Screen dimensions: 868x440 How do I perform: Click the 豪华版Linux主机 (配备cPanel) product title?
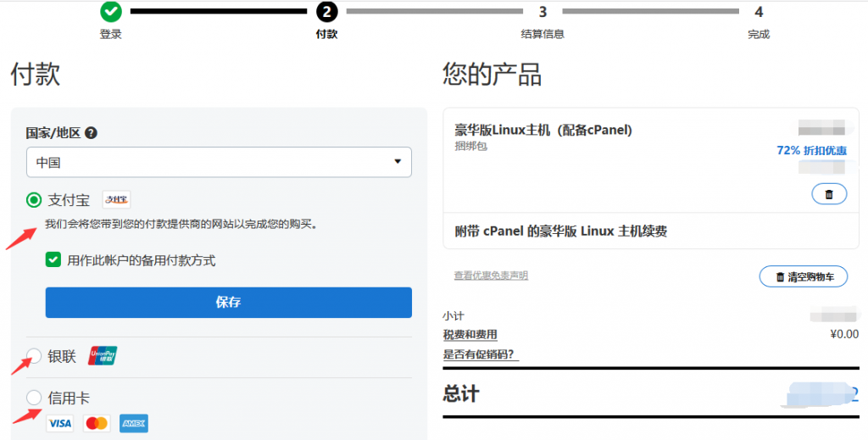click(543, 130)
